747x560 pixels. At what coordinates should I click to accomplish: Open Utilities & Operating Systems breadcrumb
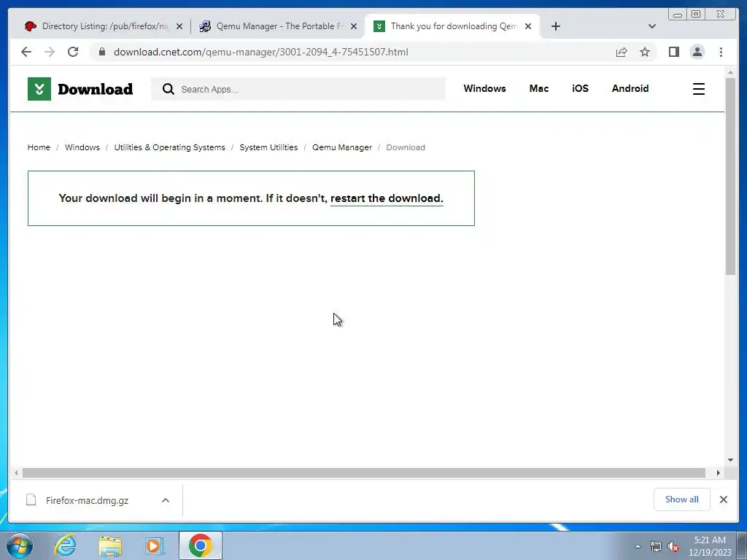click(x=169, y=147)
